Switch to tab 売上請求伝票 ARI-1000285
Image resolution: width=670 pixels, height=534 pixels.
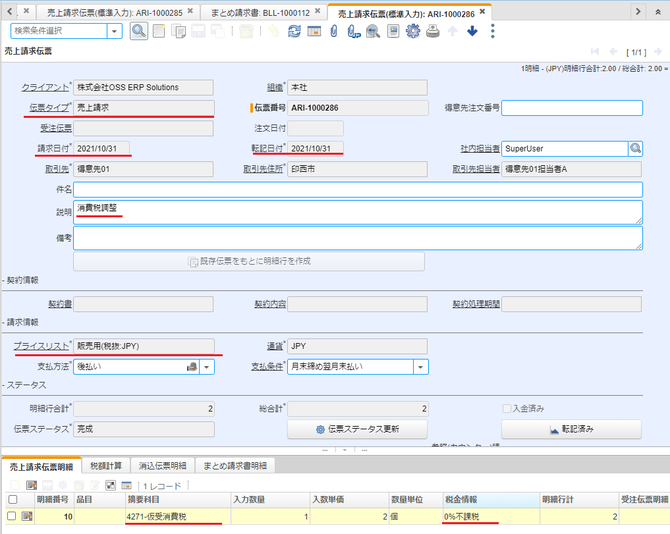point(115,13)
